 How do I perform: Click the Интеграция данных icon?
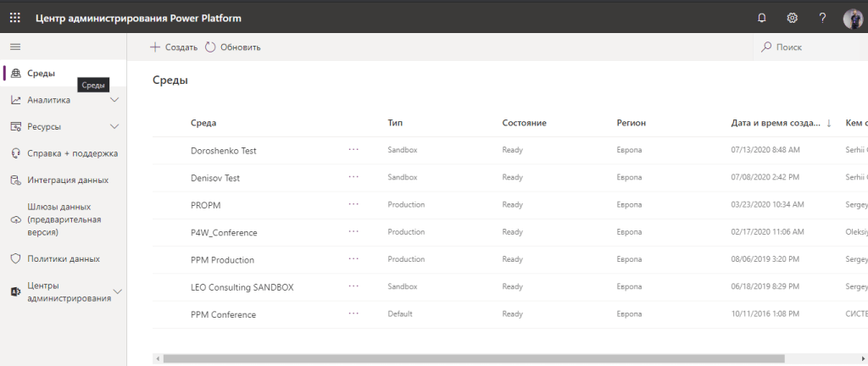pyautogui.click(x=15, y=180)
